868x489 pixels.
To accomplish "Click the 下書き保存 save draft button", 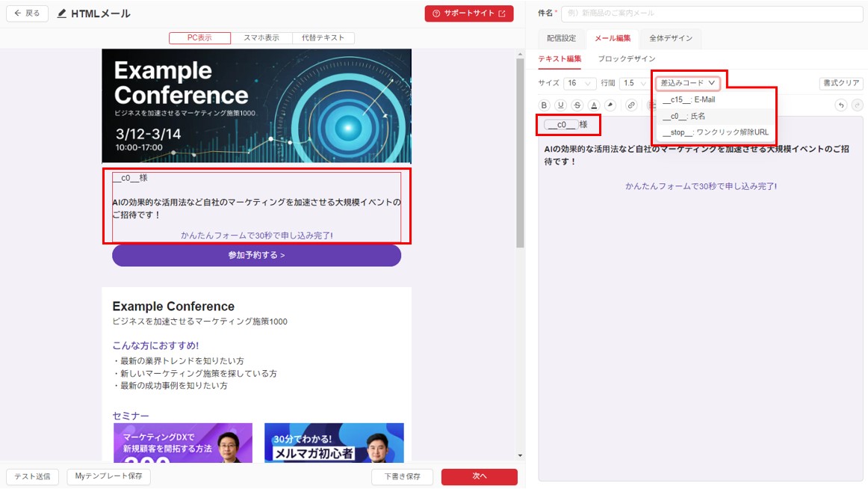I will (403, 476).
